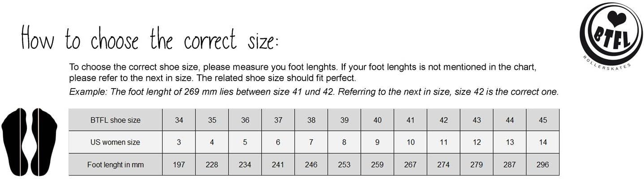Viewport: 644px width, 179px height.
Task: Click BTFL shoe size 34 cell
Action: point(179,120)
